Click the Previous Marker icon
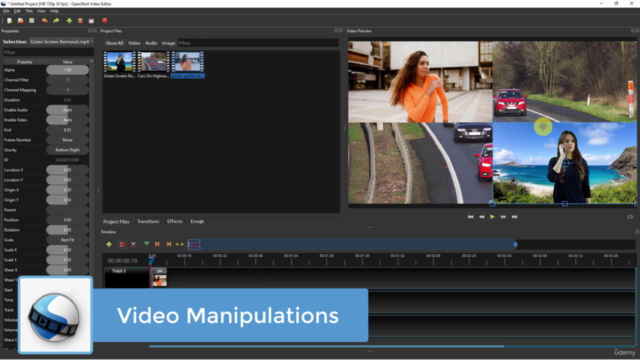The image size is (640, 360). point(158,244)
